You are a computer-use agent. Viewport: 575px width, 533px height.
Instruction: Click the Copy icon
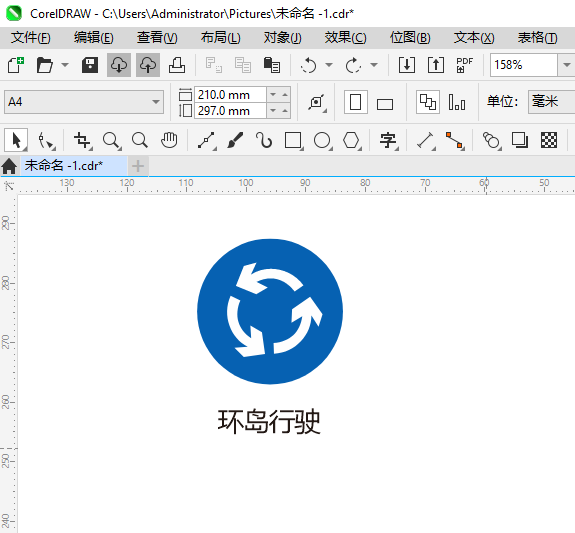[243, 65]
